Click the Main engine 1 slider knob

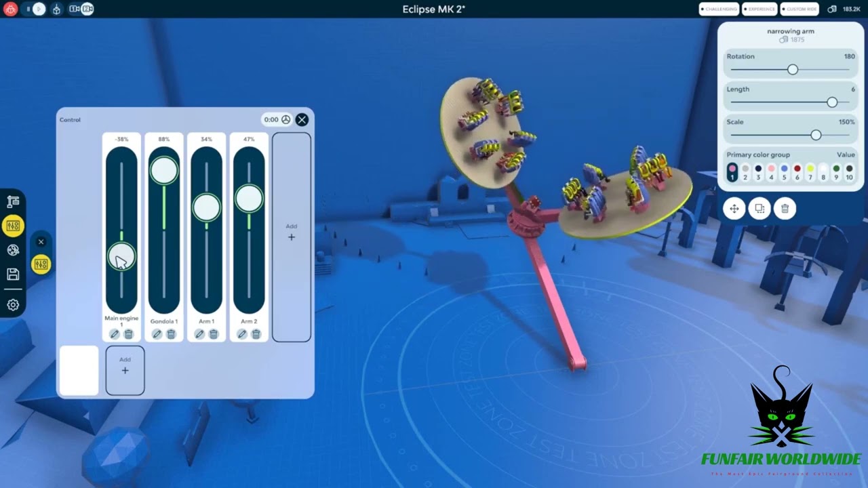121,257
